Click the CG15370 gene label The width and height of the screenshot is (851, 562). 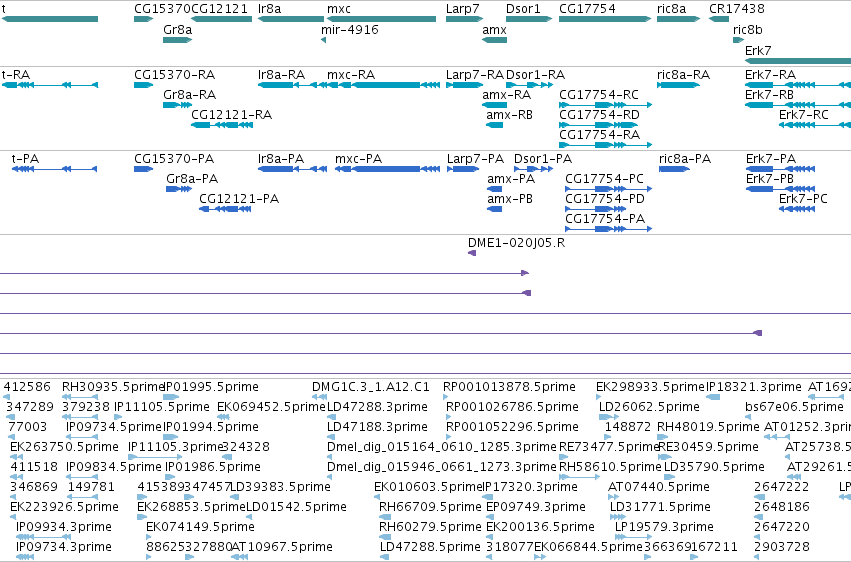(x=162, y=9)
